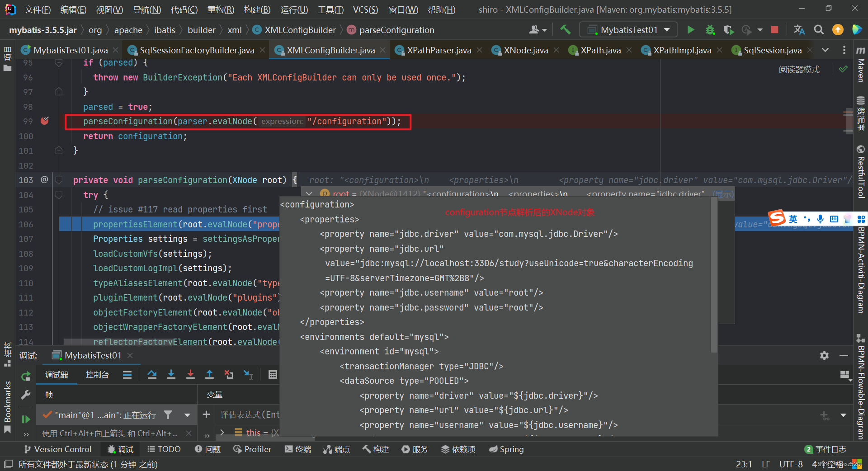Expand the 'this' variable node
This screenshot has width=868, height=471.
[x=222, y=433]
